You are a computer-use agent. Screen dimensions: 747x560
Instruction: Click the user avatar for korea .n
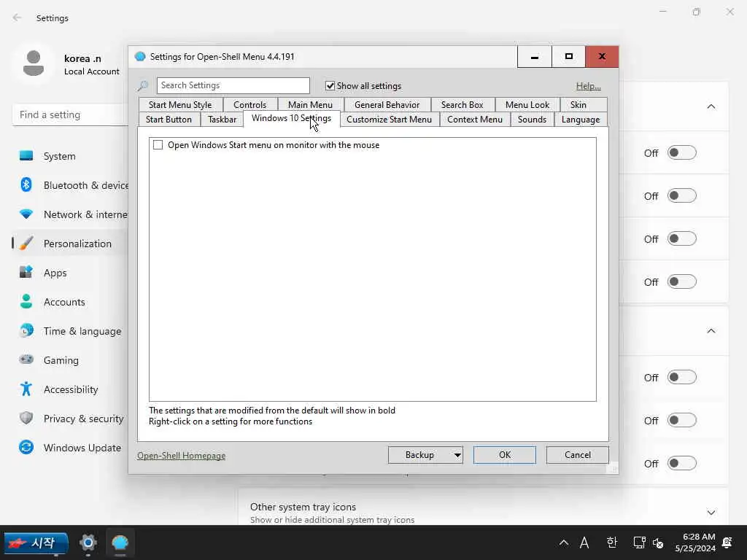pos(34,63)
